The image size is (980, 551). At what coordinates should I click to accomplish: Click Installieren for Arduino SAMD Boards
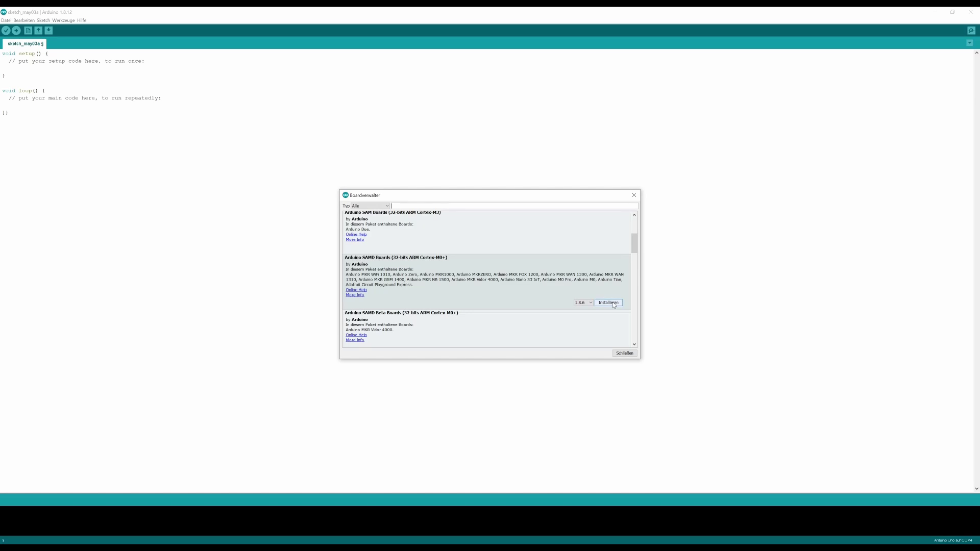(x=608, y=303)
